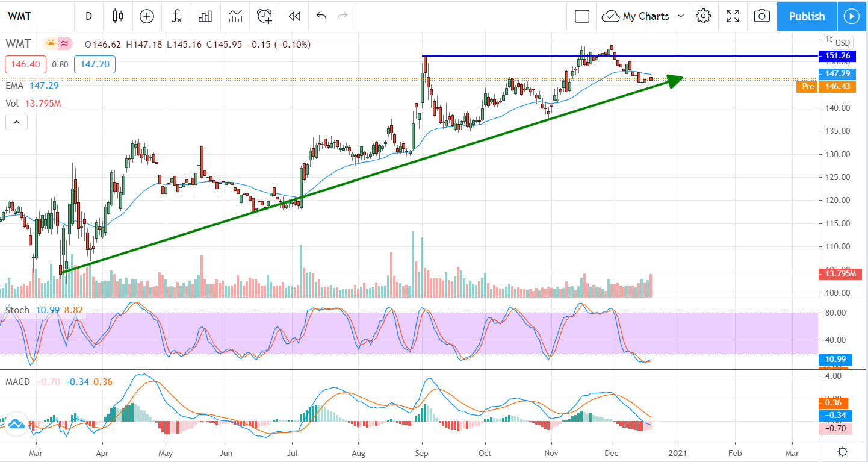This screenshot has width=868, height=462.
Task: Click the 151.26 blue price scale label
Action: [x=837, y=56]
